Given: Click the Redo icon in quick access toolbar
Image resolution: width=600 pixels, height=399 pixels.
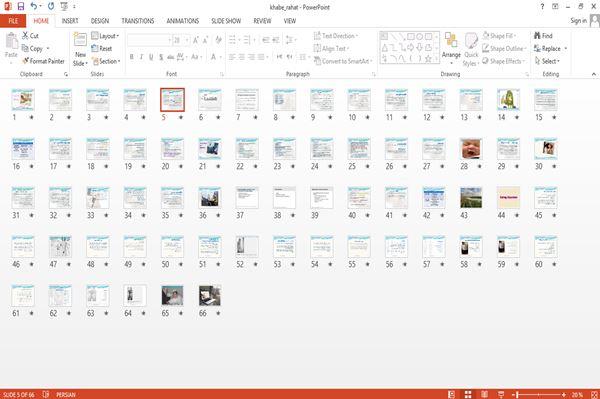Looking at the screenshot, I should 51,7.
